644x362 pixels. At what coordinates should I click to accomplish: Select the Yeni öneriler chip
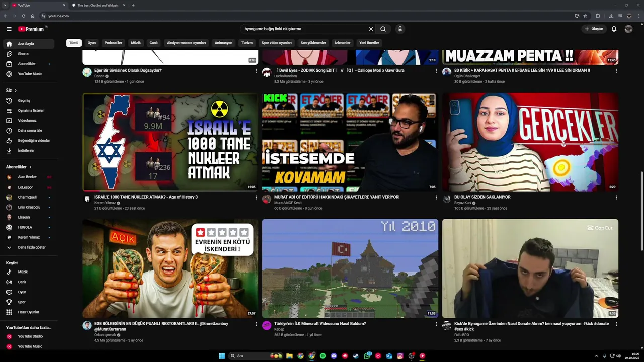369,43
